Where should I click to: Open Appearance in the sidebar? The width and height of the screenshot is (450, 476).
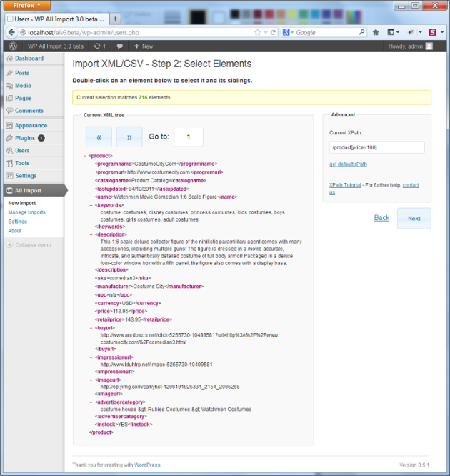[31, 125]
